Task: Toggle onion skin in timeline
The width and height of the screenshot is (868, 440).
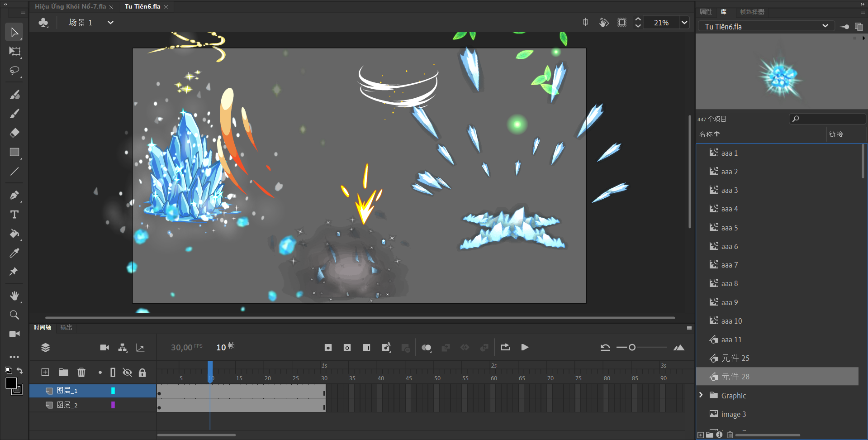Action: (x=426, y=348)
